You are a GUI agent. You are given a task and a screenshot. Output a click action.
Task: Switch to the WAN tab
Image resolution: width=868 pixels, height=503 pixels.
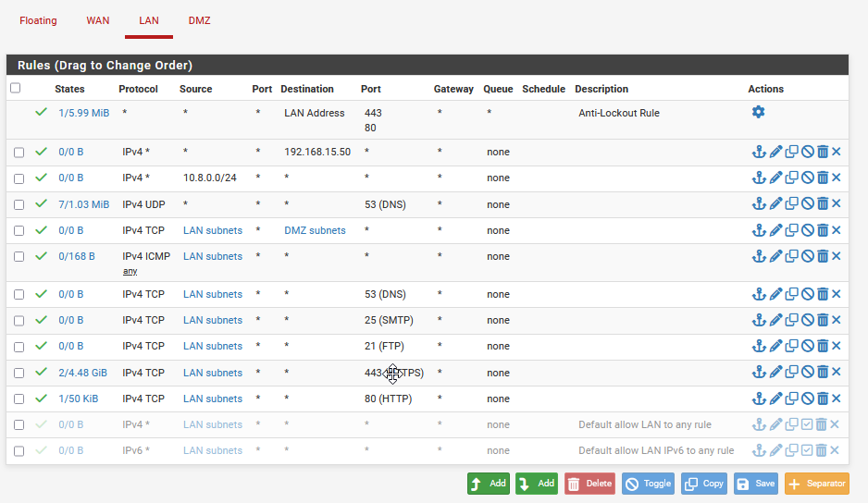coord(98,20)
